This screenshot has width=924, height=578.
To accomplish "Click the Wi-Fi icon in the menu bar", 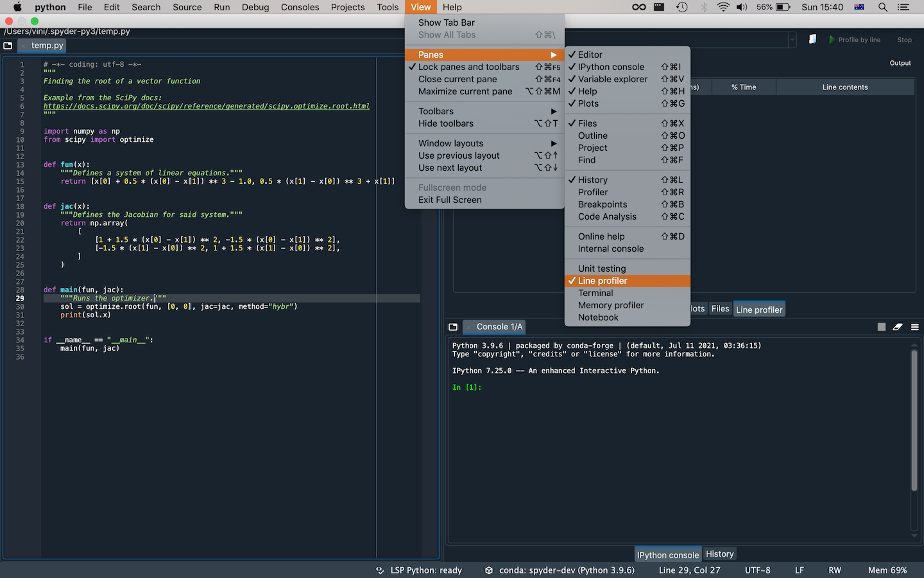I will [723, 7].
